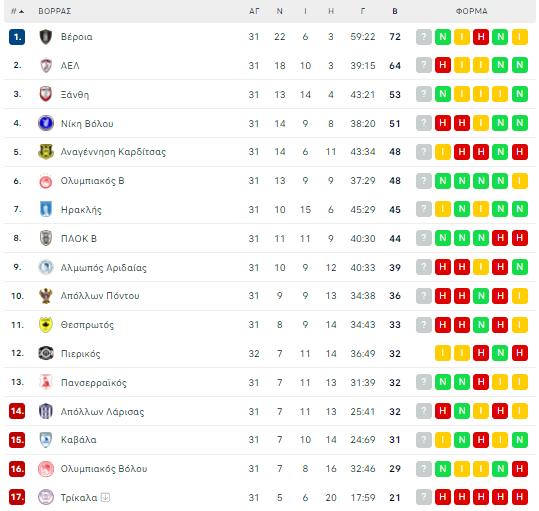Viewport: 539px width, 511px height.
Task: Sort table by the # column arrow
Action: (18, 11)
